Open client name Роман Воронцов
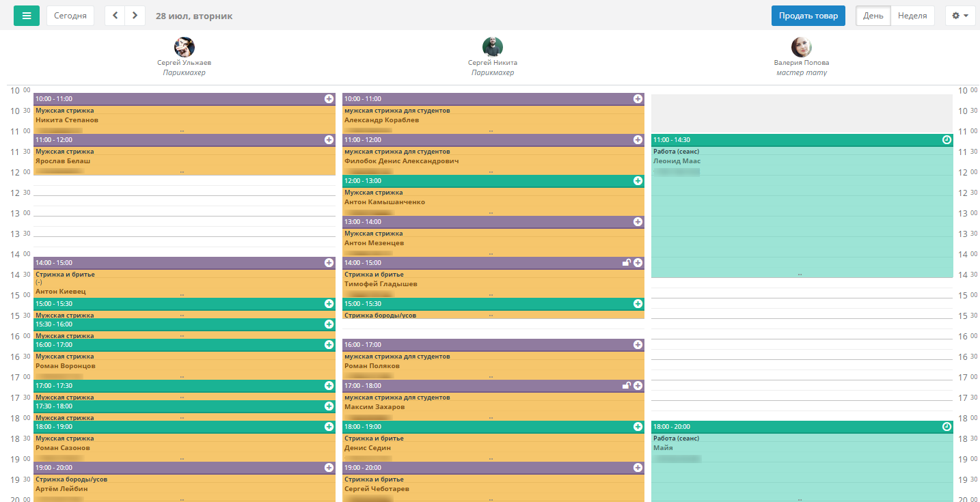The height and width of the screenshot is (502, 980). [x=66, y=366]
